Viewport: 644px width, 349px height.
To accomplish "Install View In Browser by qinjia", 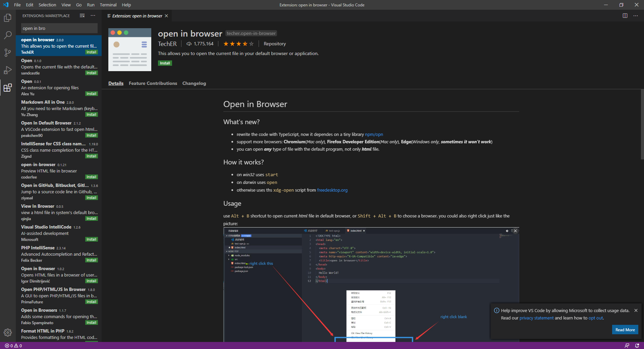I will [x=91, y=218].
